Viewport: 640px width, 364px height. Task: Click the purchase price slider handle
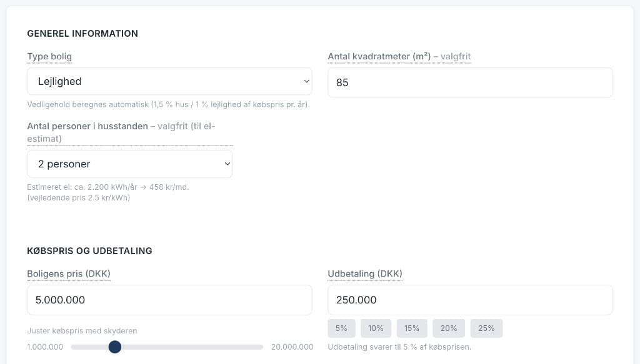(115, 347)
